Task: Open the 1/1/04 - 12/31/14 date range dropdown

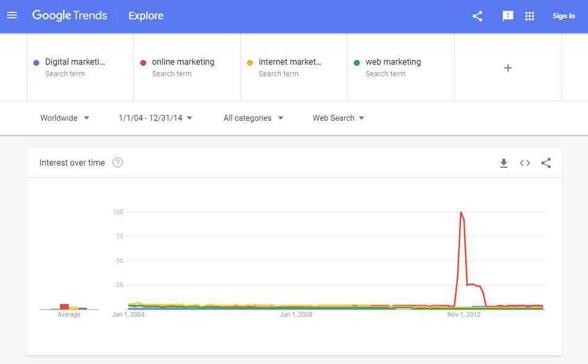Action: tap(155, 118)
